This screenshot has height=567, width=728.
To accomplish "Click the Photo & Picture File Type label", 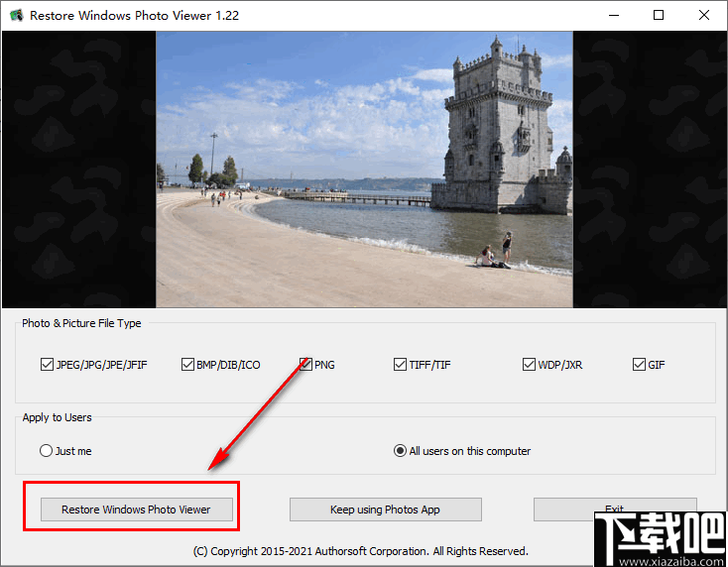I will point(81,323).
